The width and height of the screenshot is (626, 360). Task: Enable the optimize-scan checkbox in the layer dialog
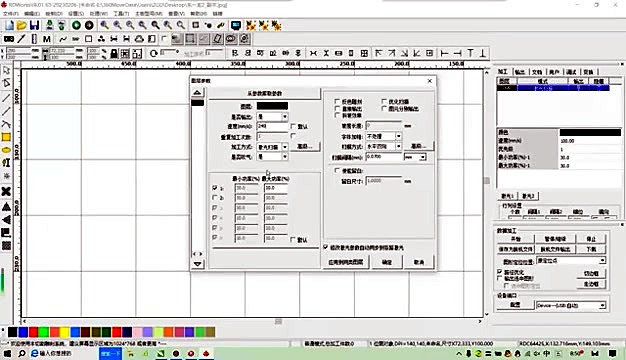click(384, 101)
